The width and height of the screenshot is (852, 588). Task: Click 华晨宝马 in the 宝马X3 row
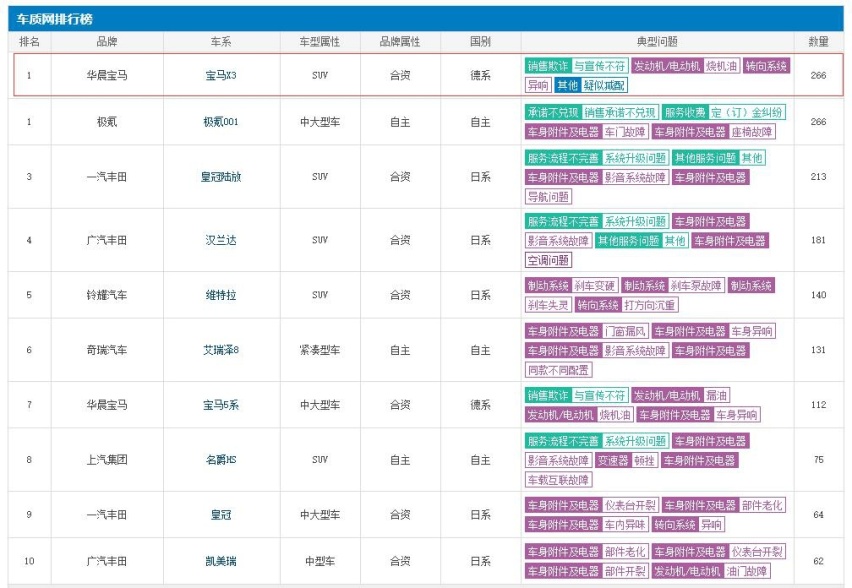coord(106,76)
